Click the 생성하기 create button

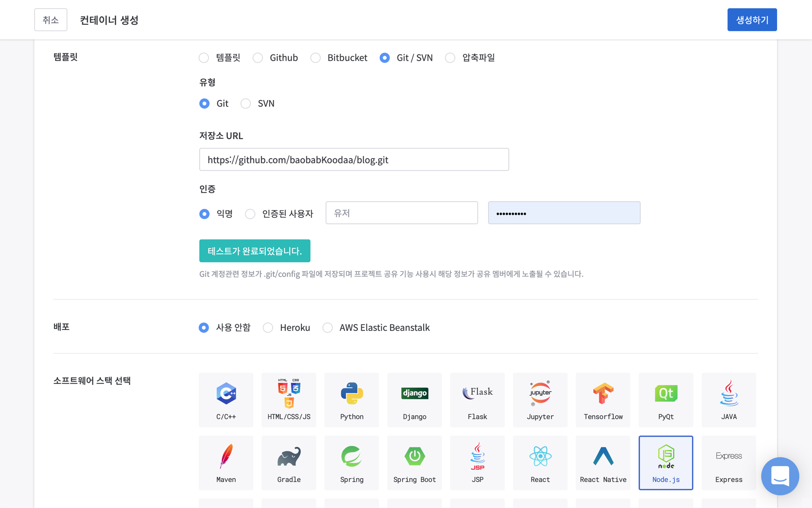752,19
